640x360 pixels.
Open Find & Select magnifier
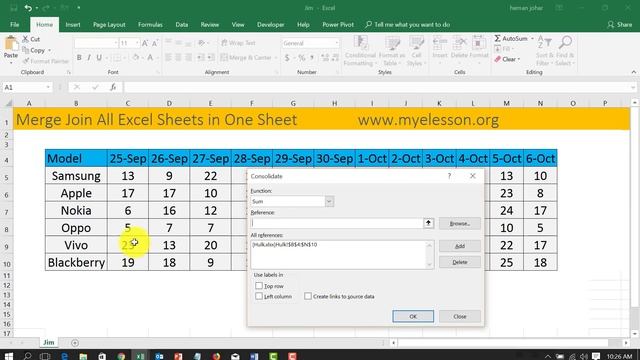[x=565, y=42]
